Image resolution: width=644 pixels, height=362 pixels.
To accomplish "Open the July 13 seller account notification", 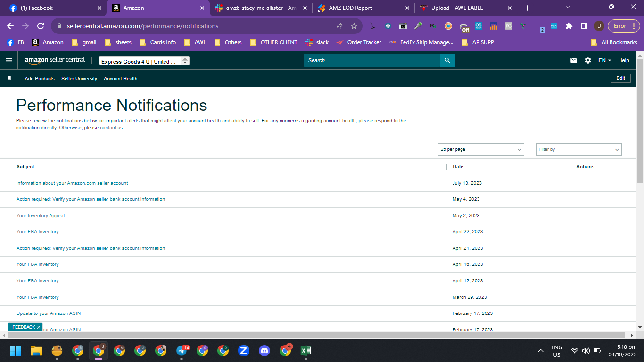I will click(x=72, y=183).
